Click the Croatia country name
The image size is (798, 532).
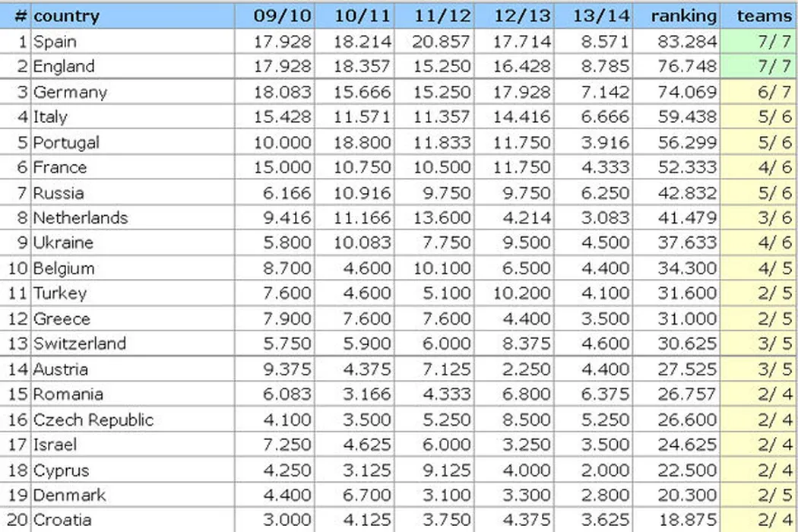click(x=62, y=520)
